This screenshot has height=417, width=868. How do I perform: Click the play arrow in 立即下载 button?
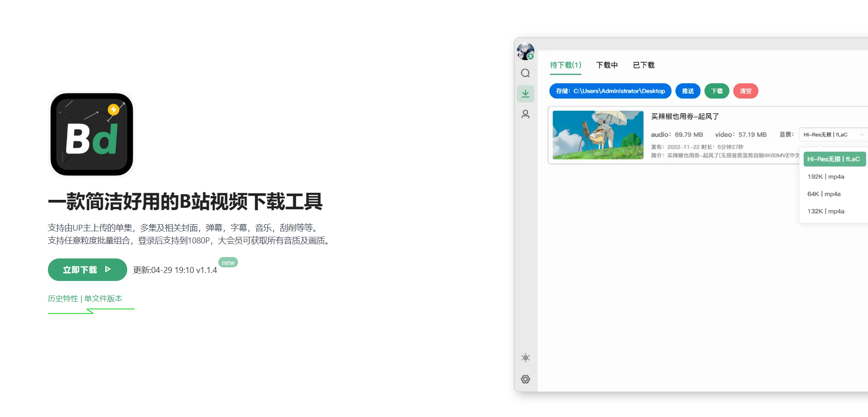(x=108, y=269)
